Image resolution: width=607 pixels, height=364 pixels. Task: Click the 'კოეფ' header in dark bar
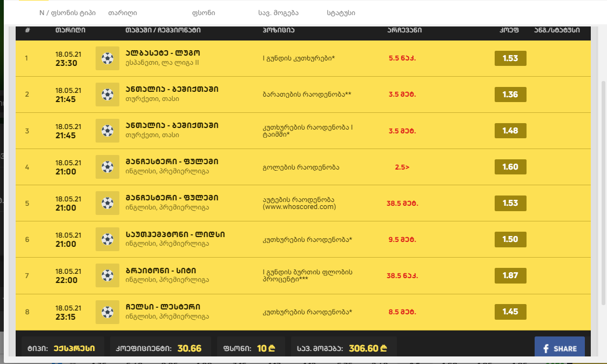[x=509, y=30]
